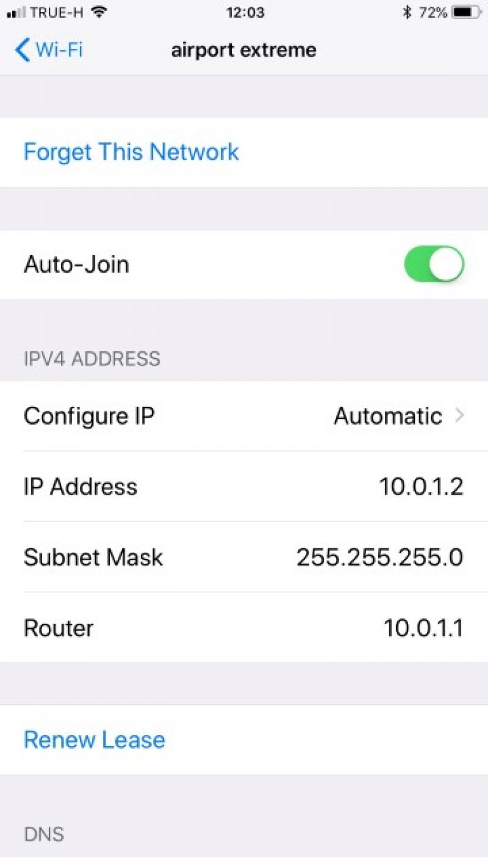The height and width of the screenshot is (868, 488).
Task: Tap the battery icon
Action: click(467, 12)
